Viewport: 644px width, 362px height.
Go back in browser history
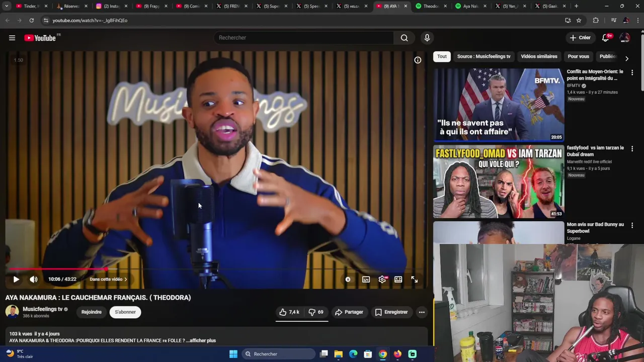point(7,20)
